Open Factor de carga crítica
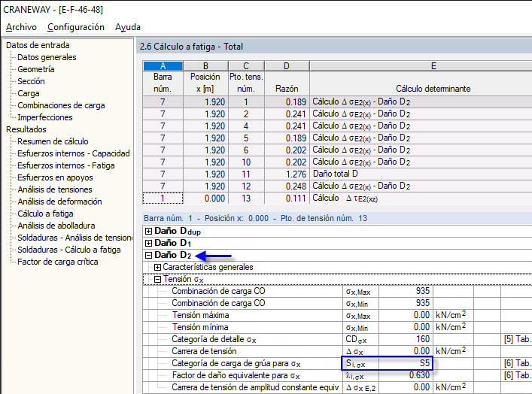 pos(58,262)
